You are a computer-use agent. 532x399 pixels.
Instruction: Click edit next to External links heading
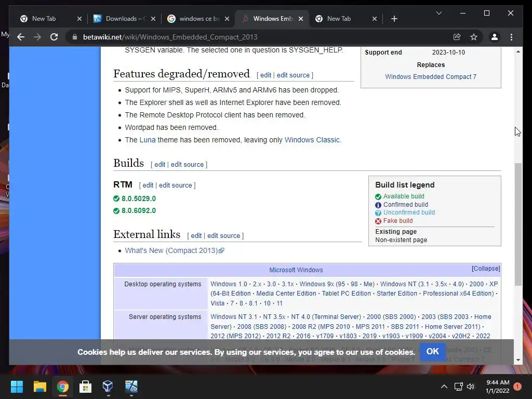tap(196, 235)
